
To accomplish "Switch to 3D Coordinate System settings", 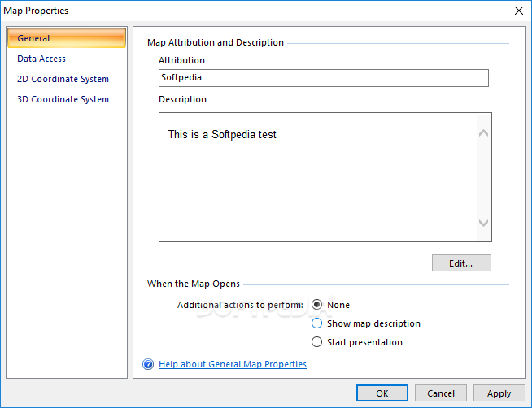I will tap(63, 99).
